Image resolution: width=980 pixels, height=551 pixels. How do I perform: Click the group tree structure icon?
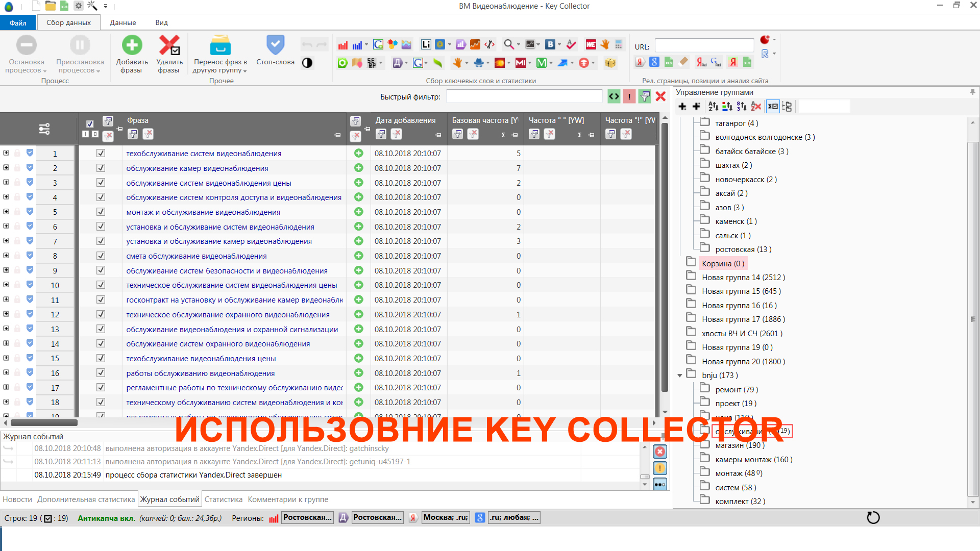(787, 106)
